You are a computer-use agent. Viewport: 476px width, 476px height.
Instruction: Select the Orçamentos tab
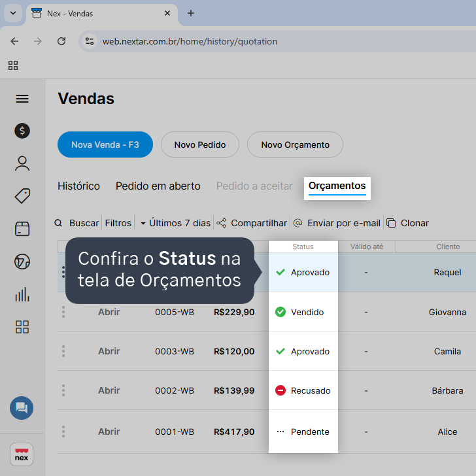[x=337, y=186]
